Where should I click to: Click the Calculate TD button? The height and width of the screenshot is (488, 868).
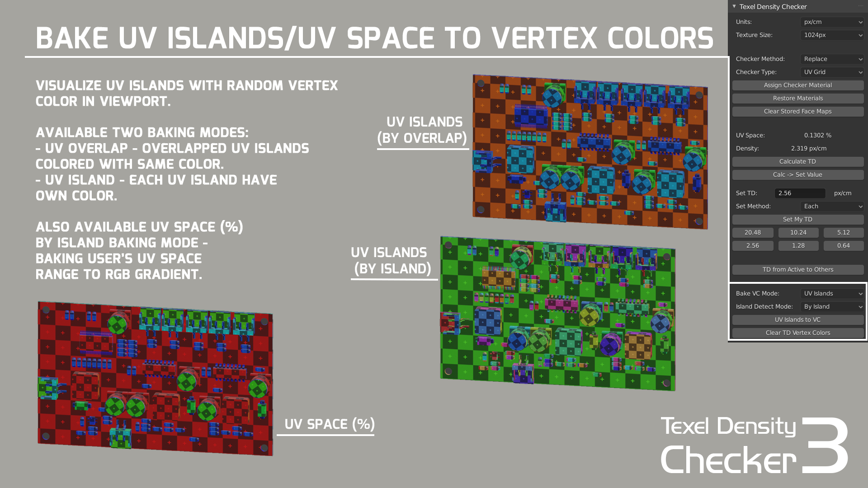pyautogui.click(x=798, y=161)
